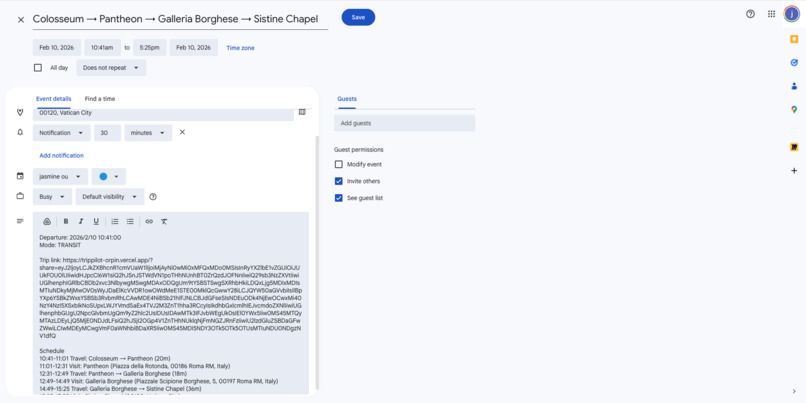Open the event color picker
This screenshot has height=403, width=806.
[x=108, y=176]
